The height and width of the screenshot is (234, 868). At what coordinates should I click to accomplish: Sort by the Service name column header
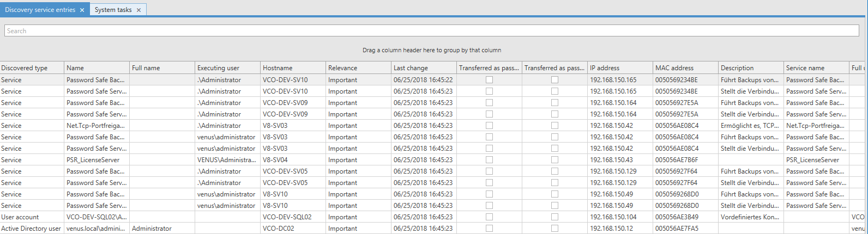pyautogui.click(x=817, y=68)
